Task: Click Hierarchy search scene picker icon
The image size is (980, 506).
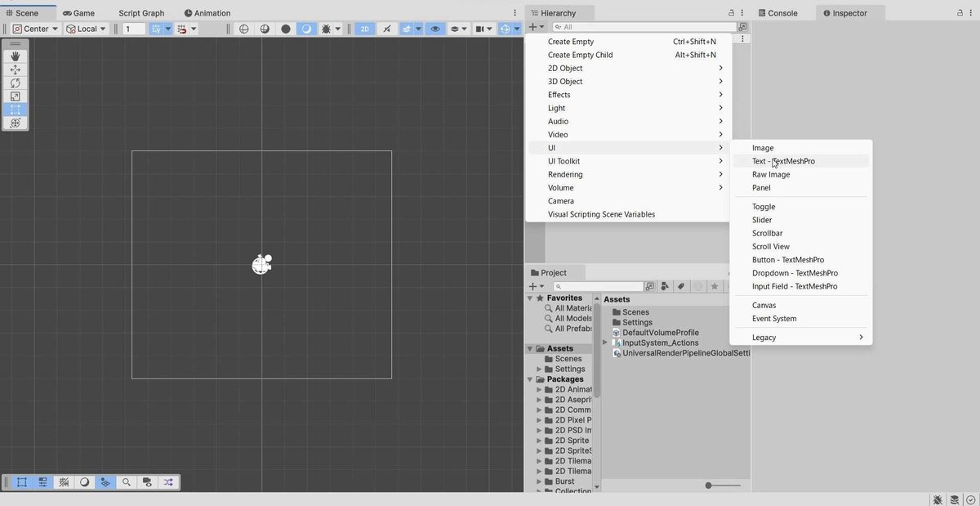Action: pos(742,27)
